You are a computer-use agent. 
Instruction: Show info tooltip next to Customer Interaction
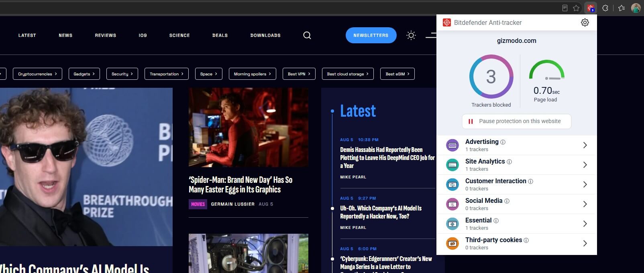coord(531,181)
